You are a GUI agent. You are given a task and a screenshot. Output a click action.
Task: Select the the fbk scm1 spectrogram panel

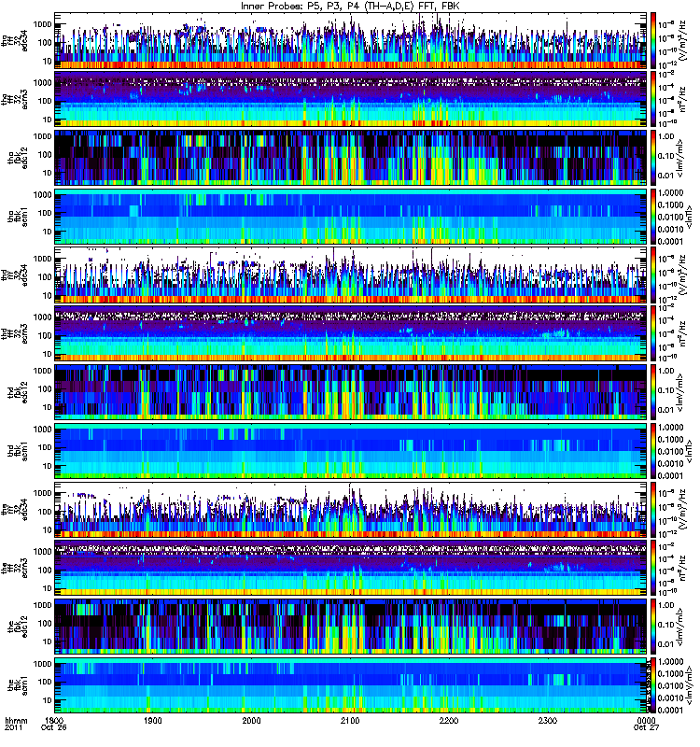[351, 685]
